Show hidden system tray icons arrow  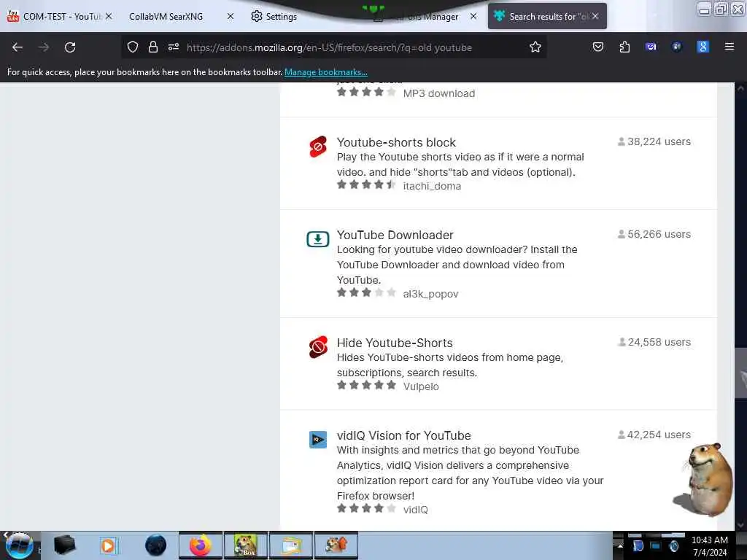tap(620, 545)
